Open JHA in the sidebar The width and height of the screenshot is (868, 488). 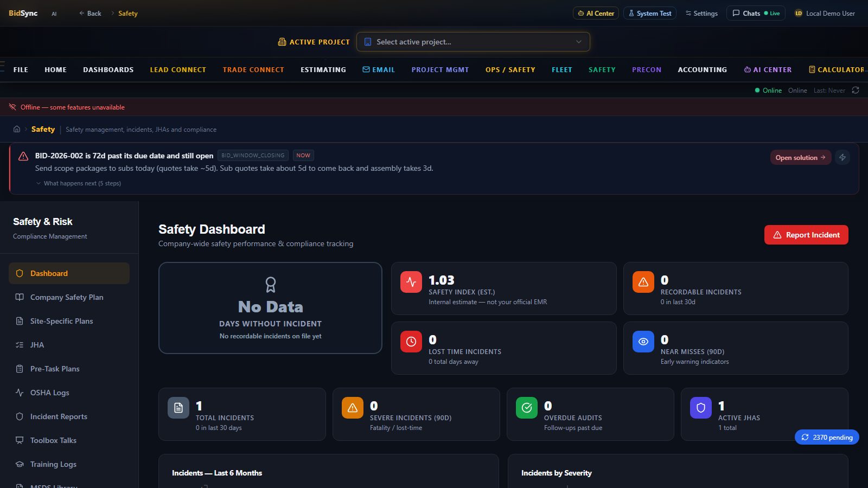(x=69, y=345)
